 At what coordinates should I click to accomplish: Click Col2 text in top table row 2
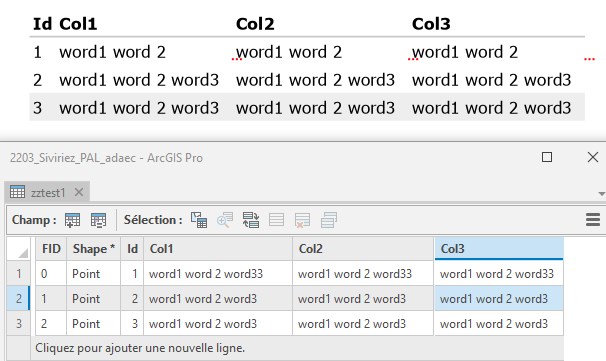point(315,80)
